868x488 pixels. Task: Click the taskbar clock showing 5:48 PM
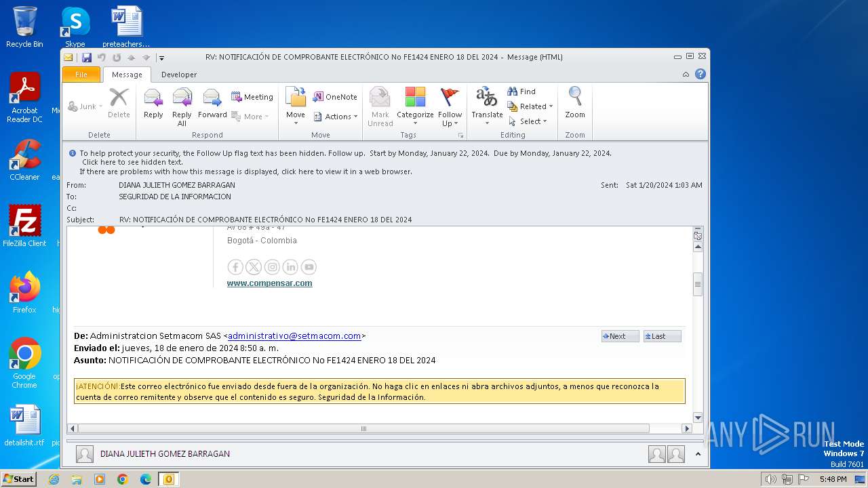pyautogui.click(x=833, y=479)
